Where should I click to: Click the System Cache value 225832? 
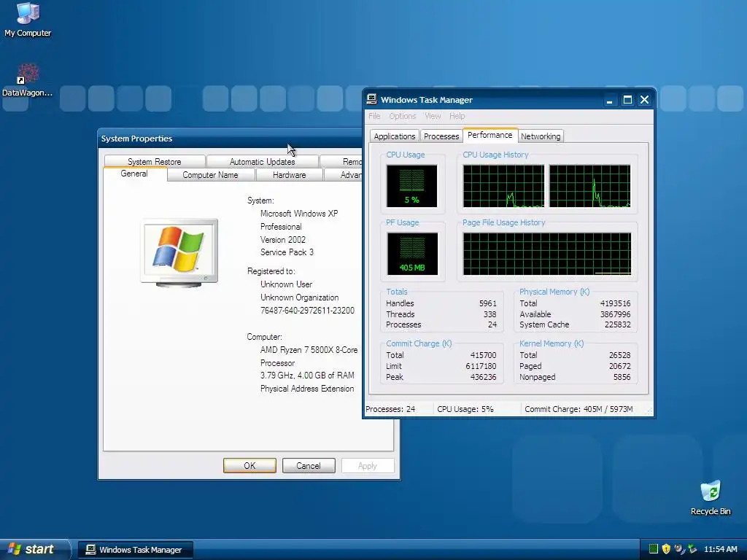pos(617,324)
